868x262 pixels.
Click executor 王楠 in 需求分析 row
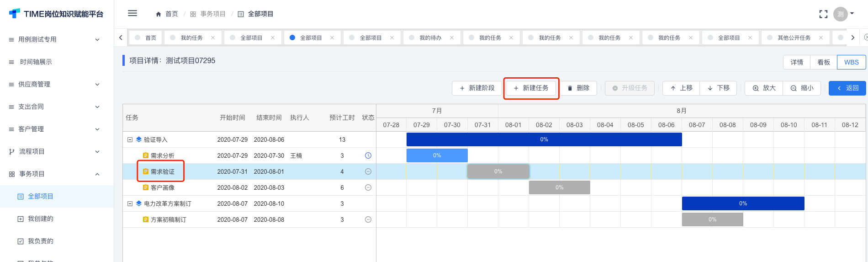[296, 155]
